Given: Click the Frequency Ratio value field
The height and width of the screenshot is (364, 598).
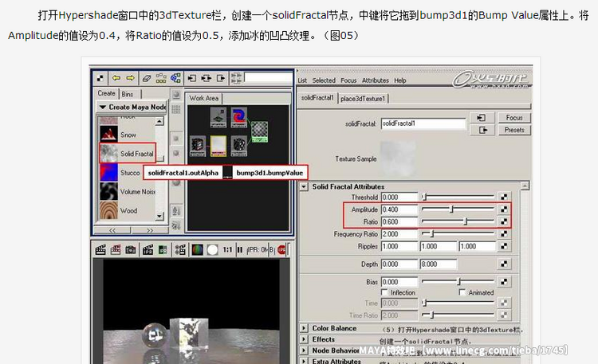Looking at the screenshot, I should [399, 233].
